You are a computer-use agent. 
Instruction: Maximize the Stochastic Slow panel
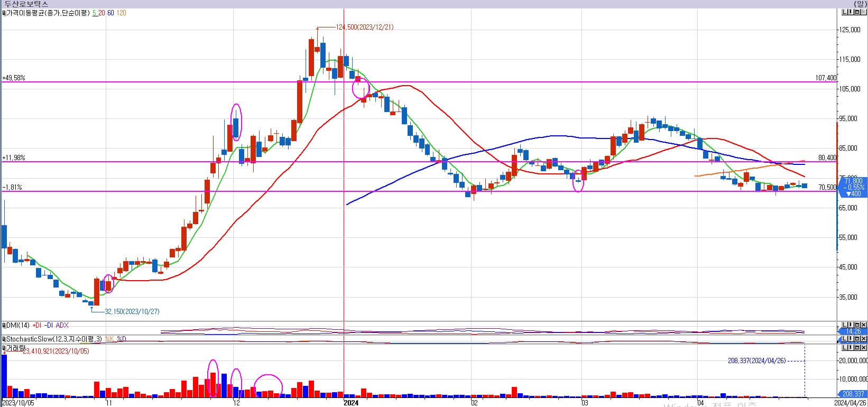[x=857, y=338]
